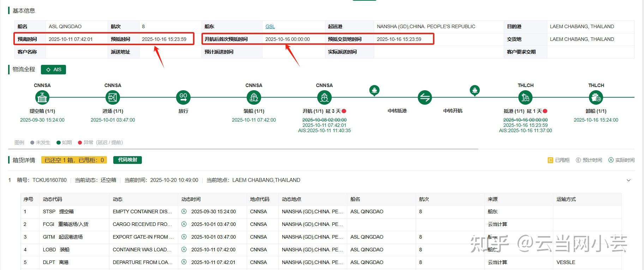Image resolution: width=644 pixels, height=270 pixels.
Task: Click the 箱号 TCKU6160780 text
Action: [x=42, y=180]
